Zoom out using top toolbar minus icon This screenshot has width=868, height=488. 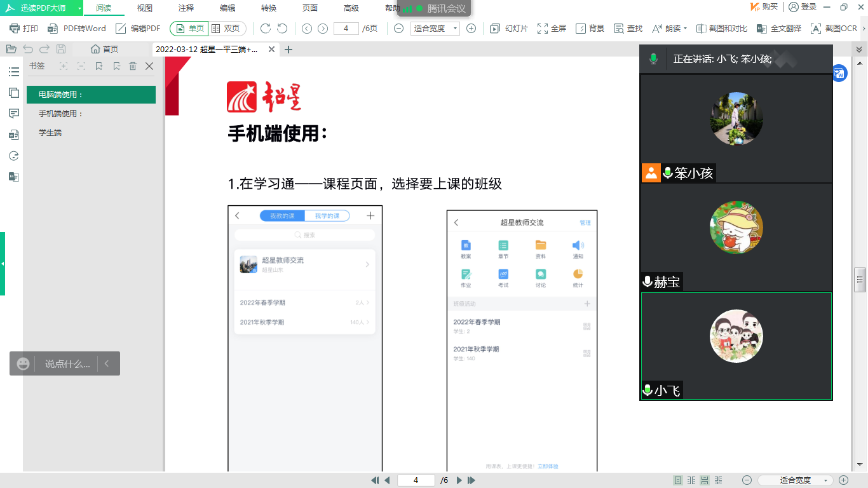pos(398,29)
